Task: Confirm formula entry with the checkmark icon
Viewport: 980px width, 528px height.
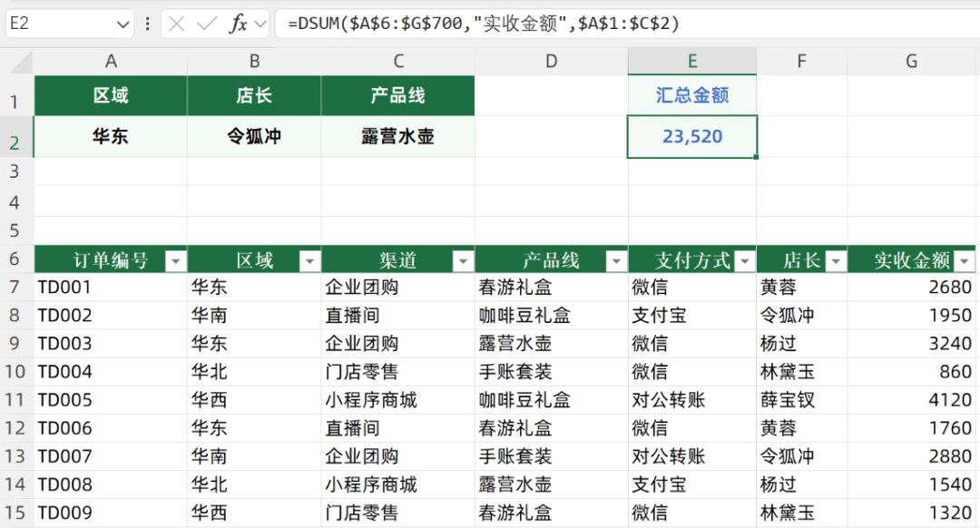Action: (x=206, y=24)
